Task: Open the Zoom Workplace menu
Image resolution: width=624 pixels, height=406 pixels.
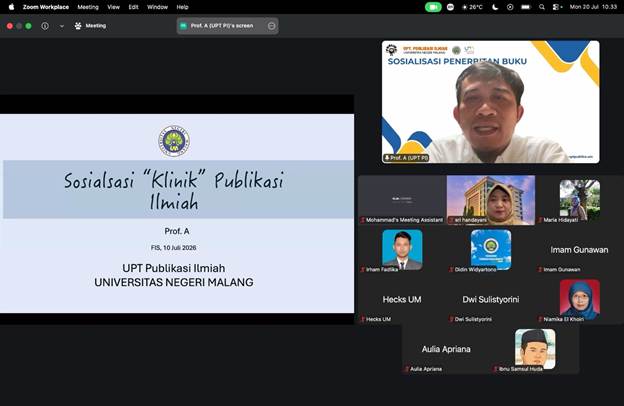Action: coord(46,7)
